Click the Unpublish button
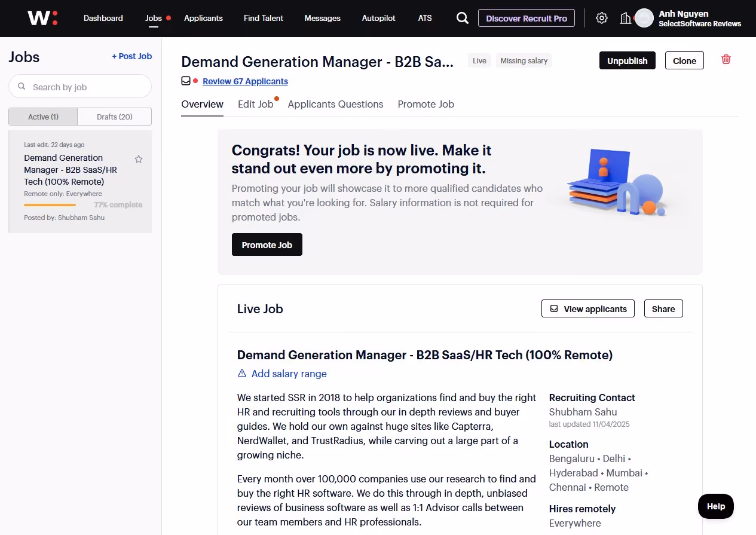The width and height of the screenshot is (756, 535). point(628,60)
